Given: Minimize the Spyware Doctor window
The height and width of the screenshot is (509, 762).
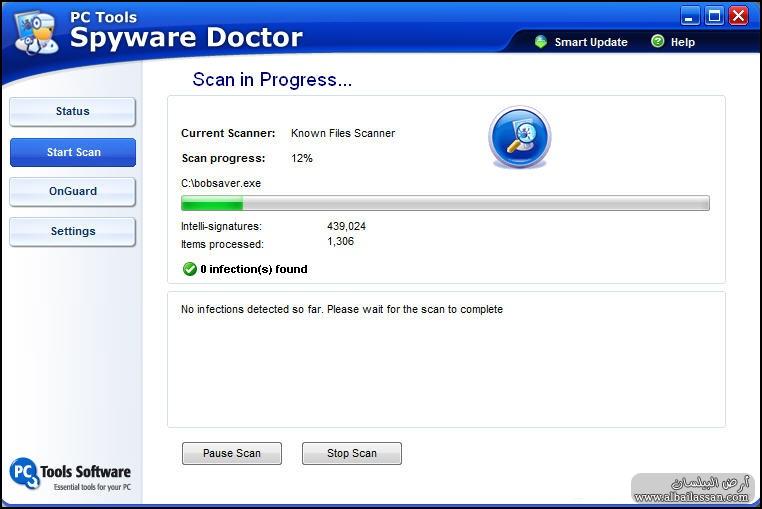Looking at the screenshot, I should (x=689, y=16).
